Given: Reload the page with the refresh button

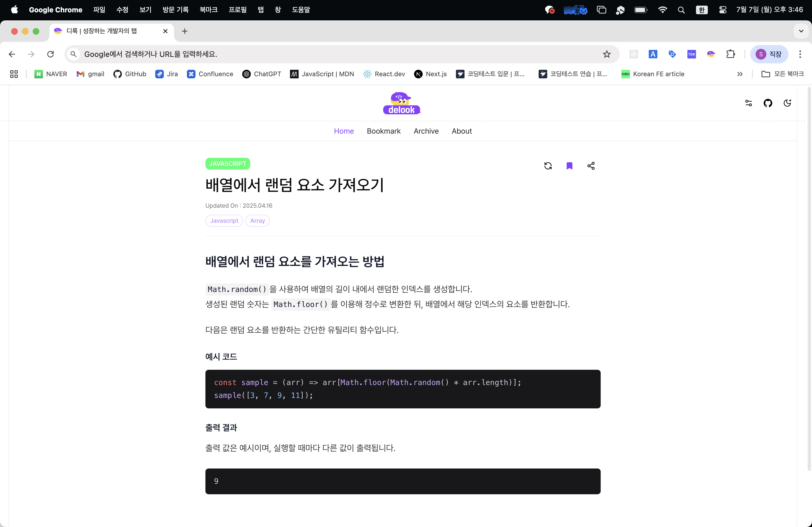Looking at the screenshot, I should click(x=50, y=54).
